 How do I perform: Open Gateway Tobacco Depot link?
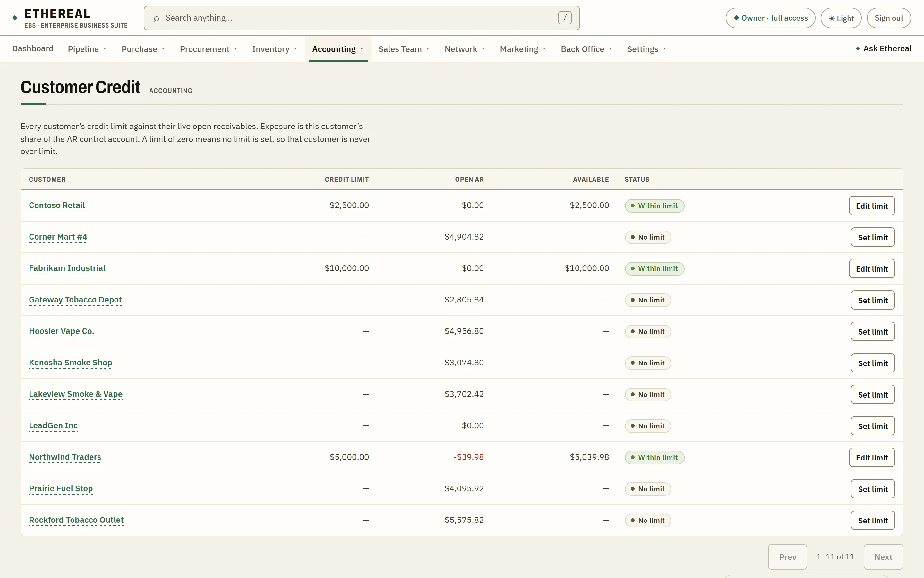pyautogui.click(x=75, y=300)
